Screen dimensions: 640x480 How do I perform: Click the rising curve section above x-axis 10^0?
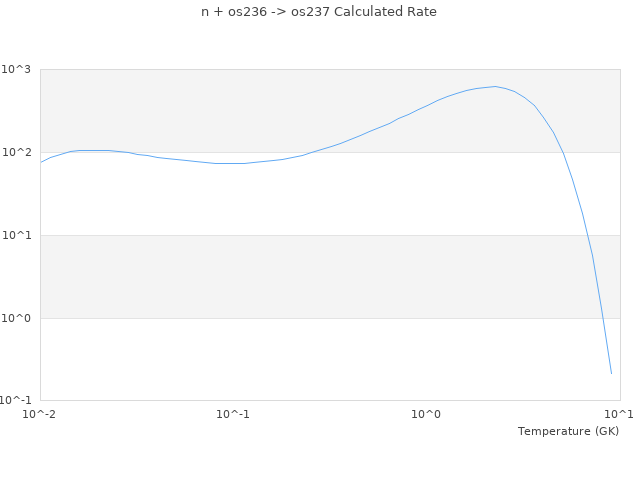pyautogui.click(x=426, y=105)
